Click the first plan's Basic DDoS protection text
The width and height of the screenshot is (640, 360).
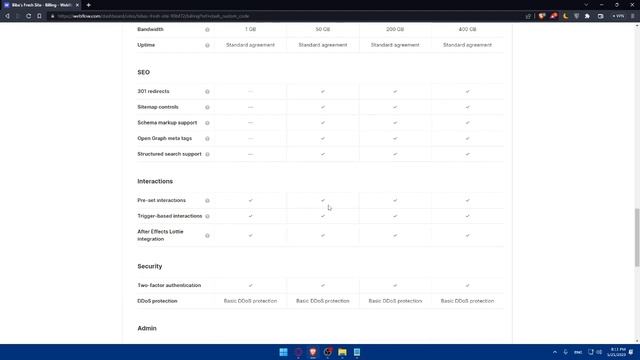coord(250,301)
